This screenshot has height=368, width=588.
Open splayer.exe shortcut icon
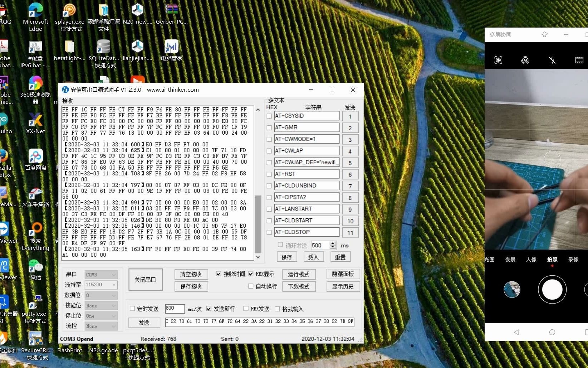click(69, 17)
